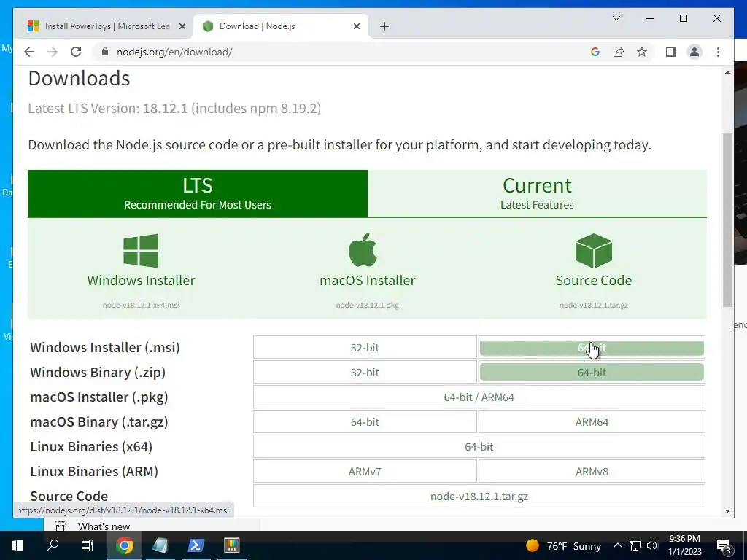
Task: Click the colorful PowerToys taskbar icon
Action: coord(231,545)
